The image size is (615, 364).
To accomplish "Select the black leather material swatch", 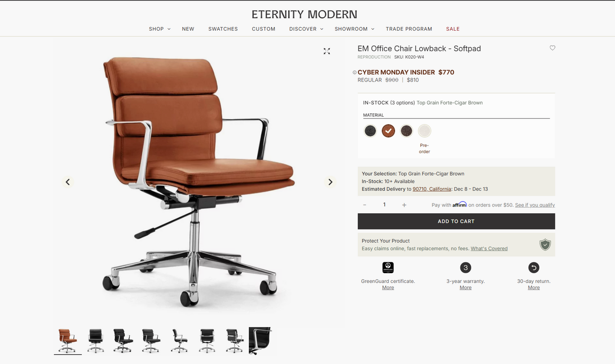I will coord(370,131).
